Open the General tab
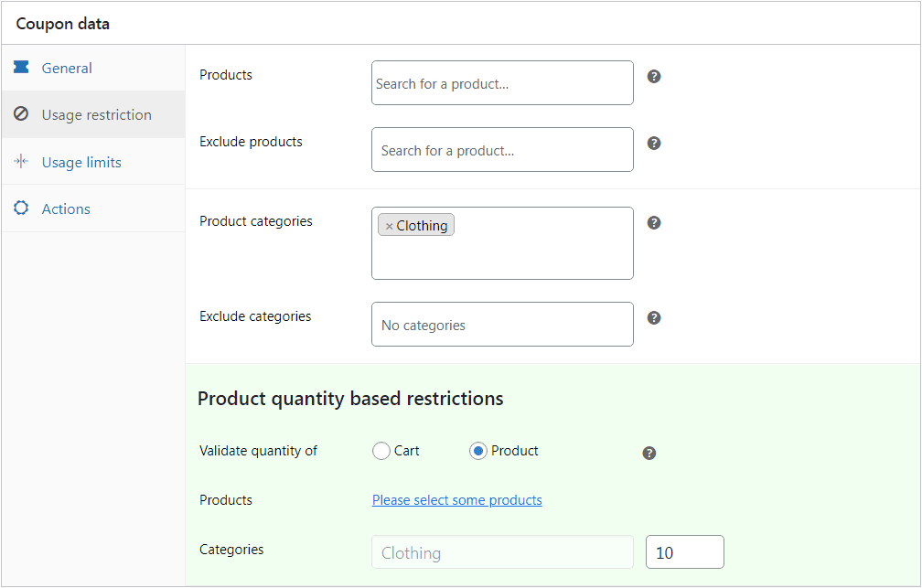This screenshot has height=588, width=922. click(x=93, y=68)
